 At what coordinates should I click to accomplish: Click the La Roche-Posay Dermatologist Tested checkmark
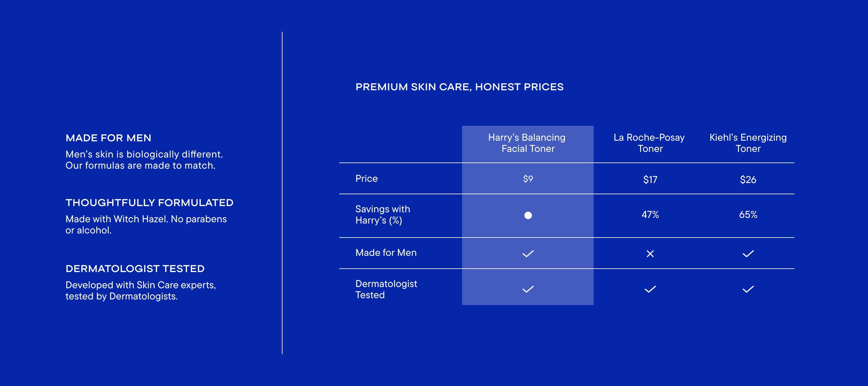pyautogui.click(x=650, y=289)
